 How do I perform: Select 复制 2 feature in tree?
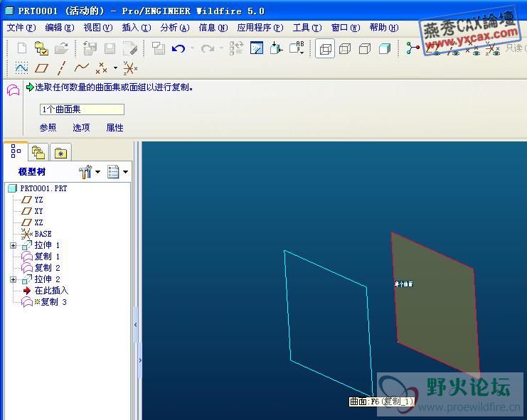[41, 268]
